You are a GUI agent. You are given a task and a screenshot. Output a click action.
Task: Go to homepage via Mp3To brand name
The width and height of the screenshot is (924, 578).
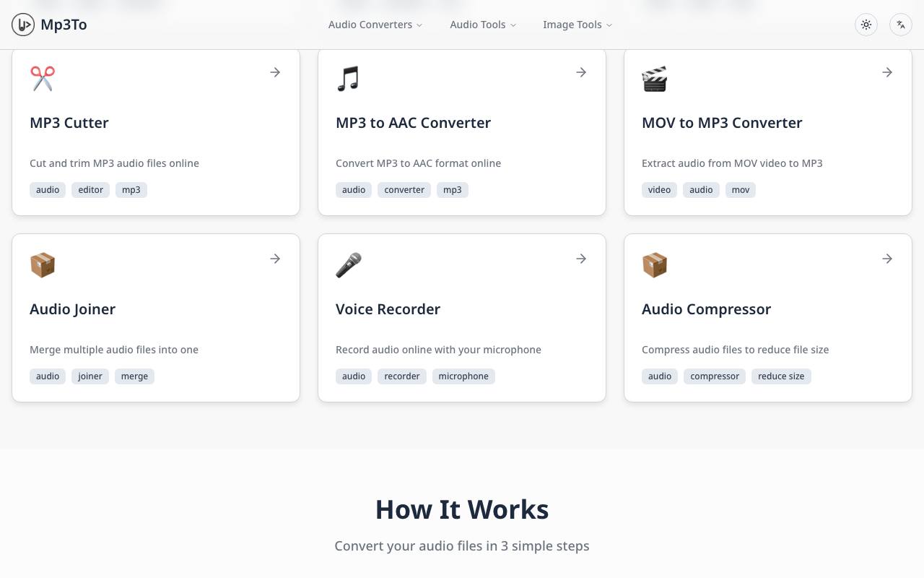click(x=64, y=25)
